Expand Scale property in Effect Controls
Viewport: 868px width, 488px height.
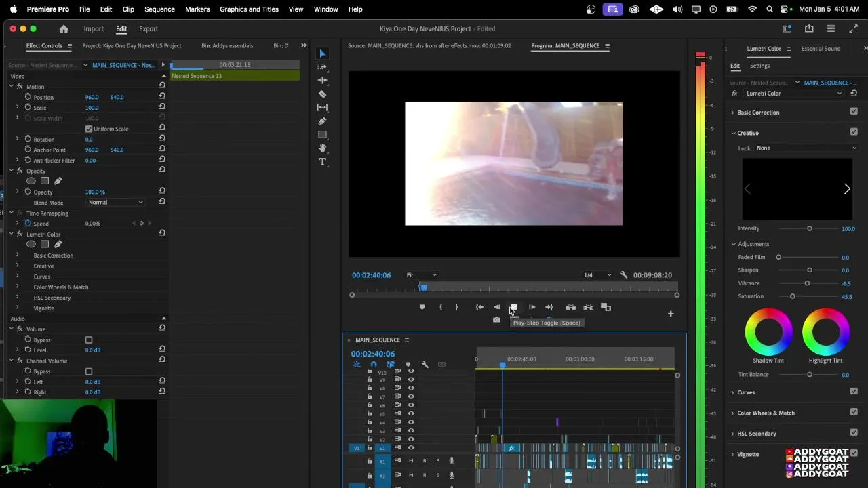point(18,108)
